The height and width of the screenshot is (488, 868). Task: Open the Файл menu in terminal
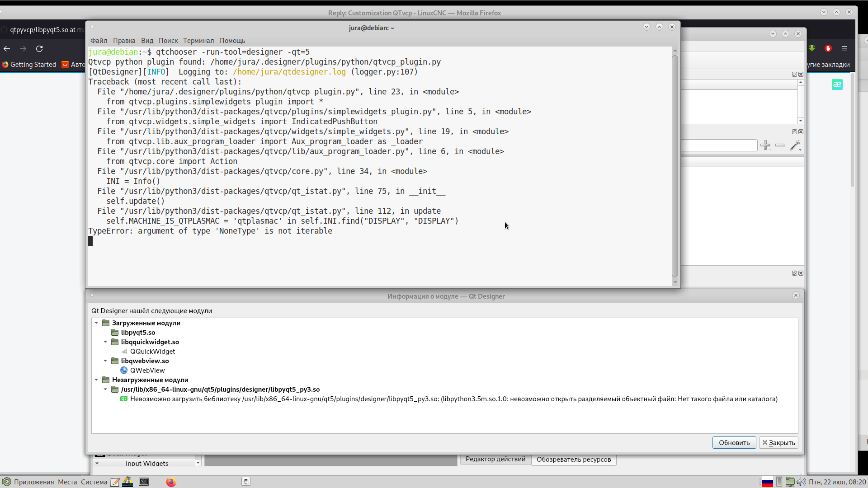pos(99,41)
